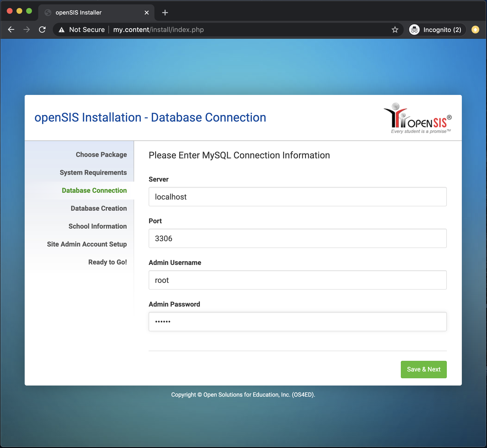The height and width of the screenshot is (448, 487).
Task: Click the Admin Username field
Action: coord(297,280)
